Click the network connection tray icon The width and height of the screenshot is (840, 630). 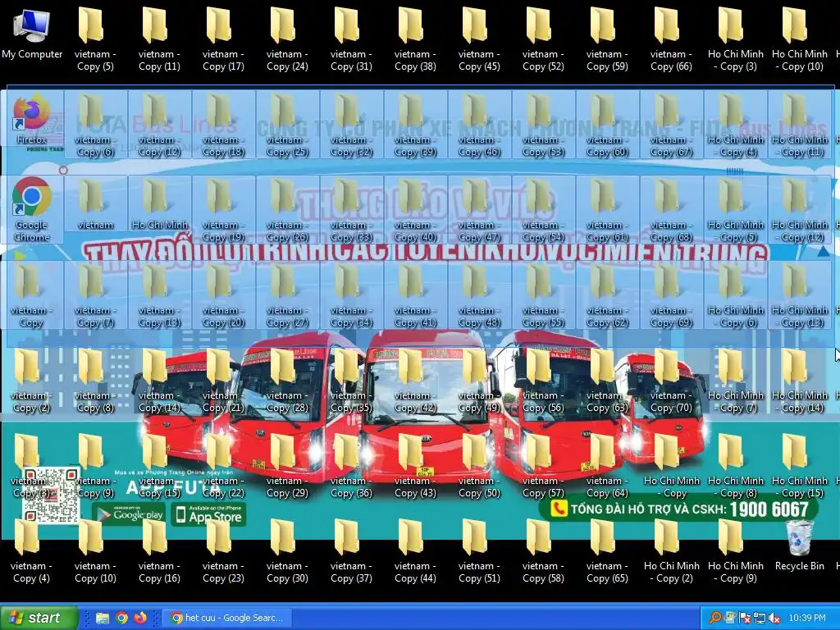tap(759, 618)
